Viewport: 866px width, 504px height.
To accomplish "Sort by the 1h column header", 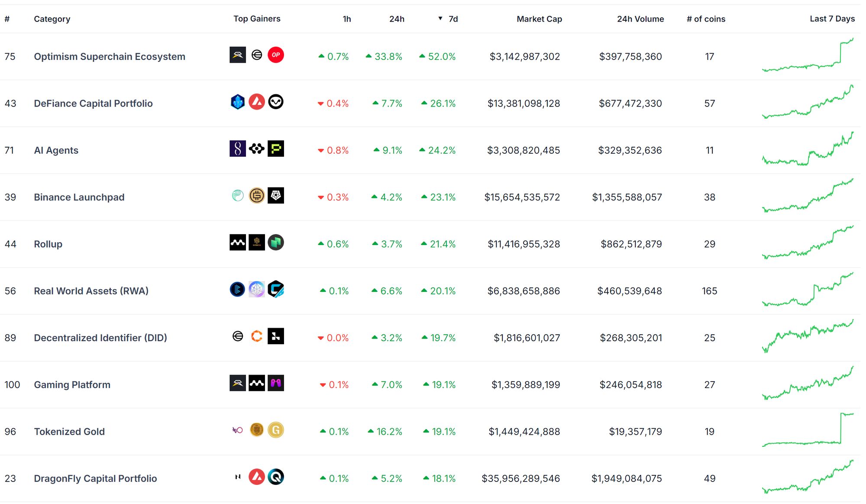I will (x=347, y=19).
